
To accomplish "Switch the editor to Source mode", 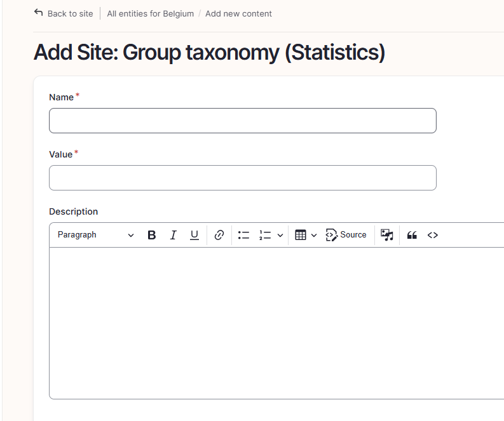I will point(346,235).
